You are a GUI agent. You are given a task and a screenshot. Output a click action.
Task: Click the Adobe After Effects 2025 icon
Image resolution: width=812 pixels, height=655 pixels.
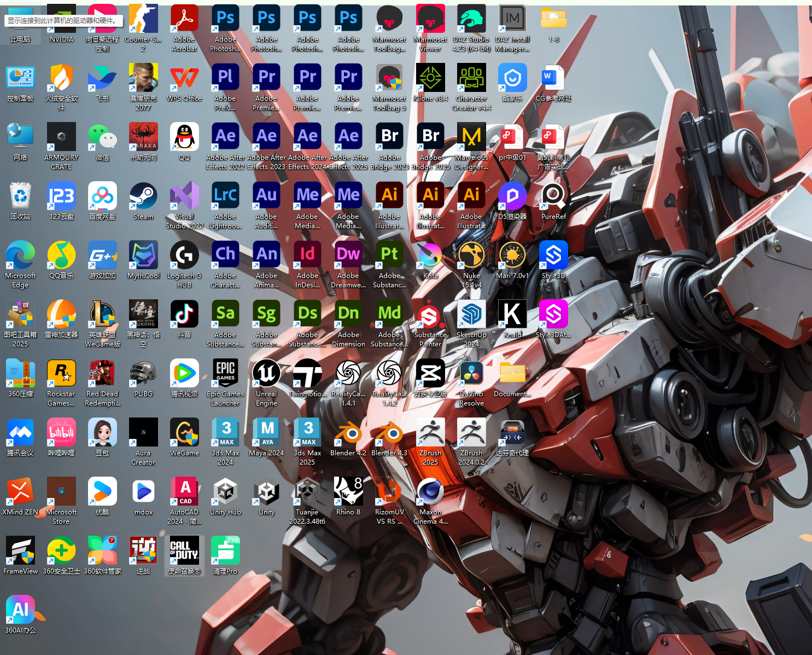(x=348, y=147)
